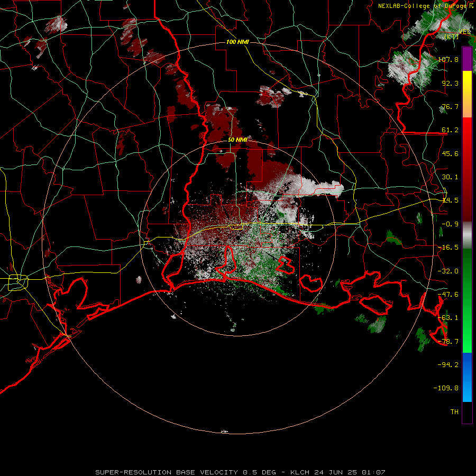This screenshot has width=476, height=476.
Task: Click the 100 NMI range ring label
Action: pos(237,42)
